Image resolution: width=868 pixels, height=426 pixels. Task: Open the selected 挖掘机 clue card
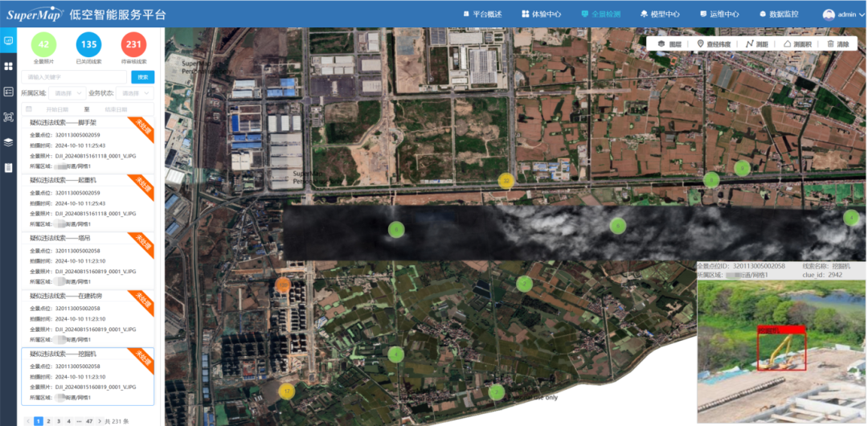point(88,377)
